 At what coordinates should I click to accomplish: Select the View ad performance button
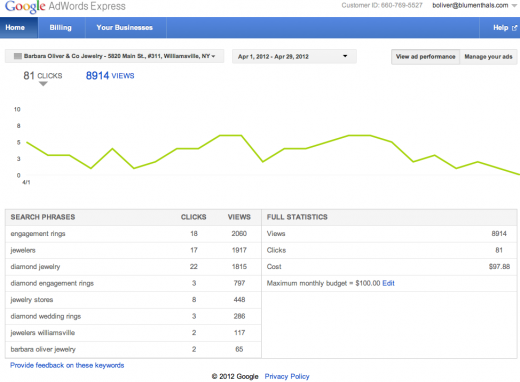(425, 57)
